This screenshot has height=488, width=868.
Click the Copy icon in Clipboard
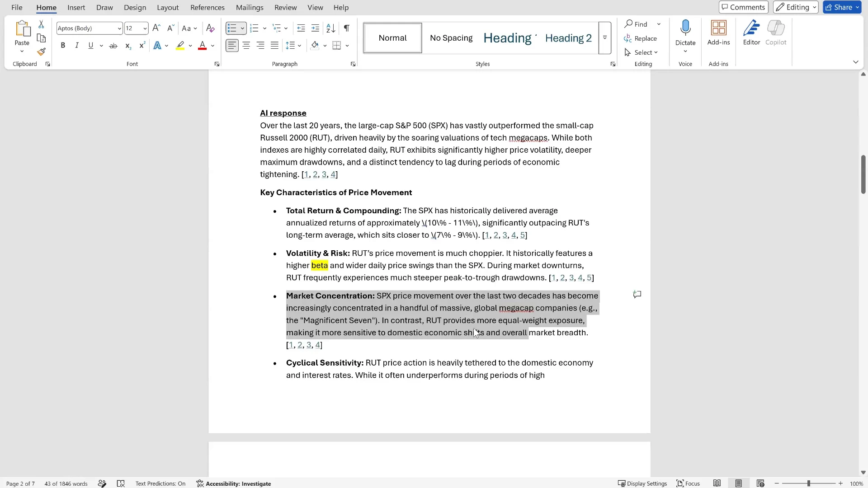41,38
